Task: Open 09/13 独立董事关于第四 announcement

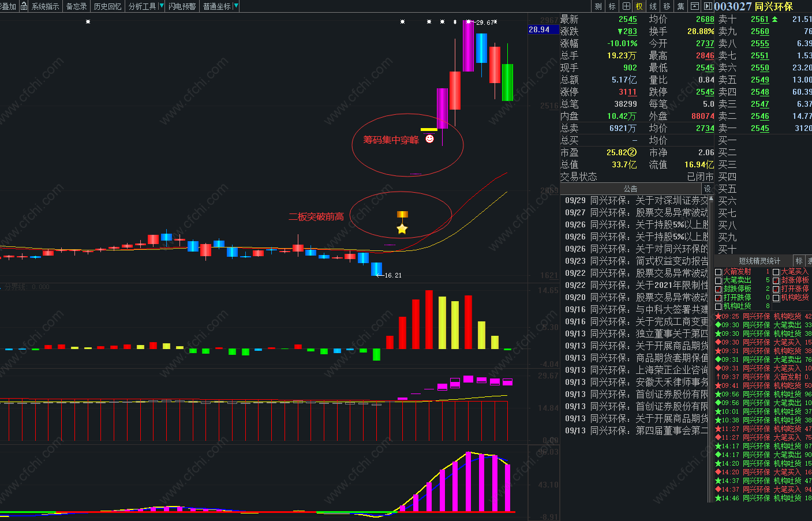Action: [x=637, y=333]
